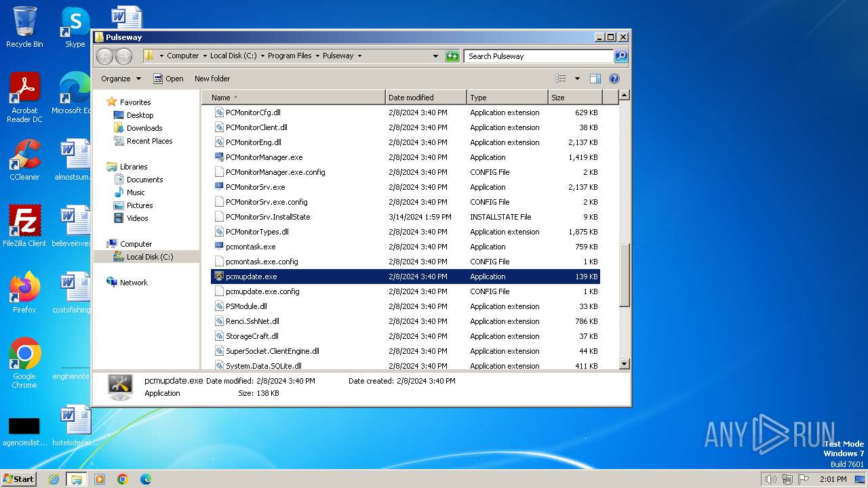Sort files by Name column
This screenshot has height=488, width=868.
point(294,98)
